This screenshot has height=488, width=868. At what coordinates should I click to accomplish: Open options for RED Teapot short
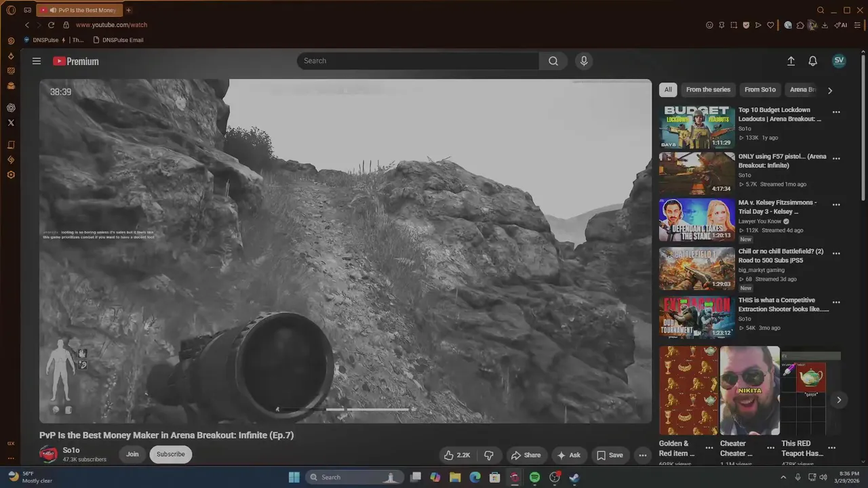pyautogui.click(x=831, y=448)
